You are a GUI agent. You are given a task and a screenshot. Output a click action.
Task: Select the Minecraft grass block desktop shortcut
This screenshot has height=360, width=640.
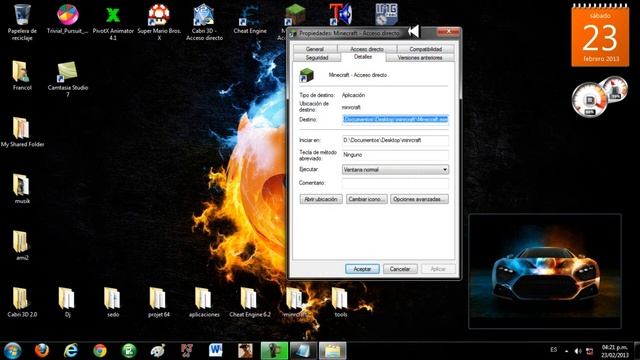pos(295,15)
